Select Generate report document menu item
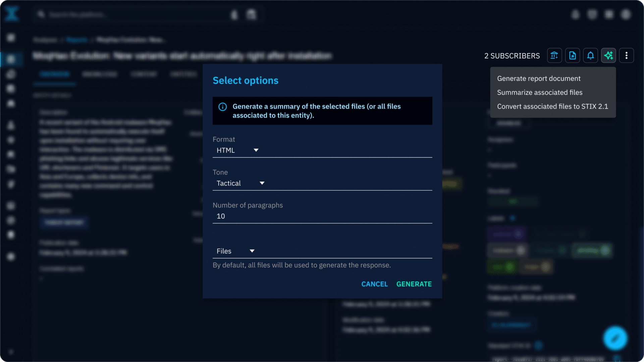644x362 pixels. [x=539, y=78]
